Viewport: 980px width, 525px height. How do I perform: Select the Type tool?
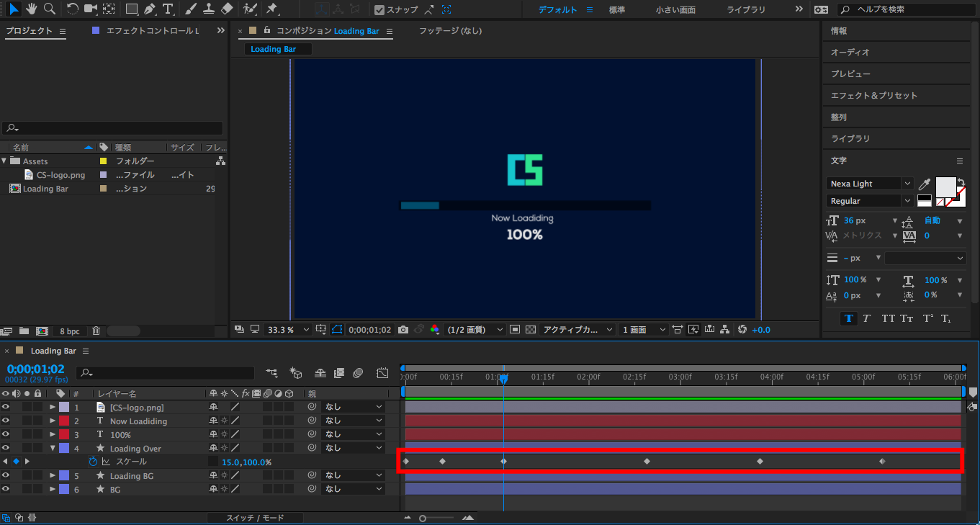168,9
